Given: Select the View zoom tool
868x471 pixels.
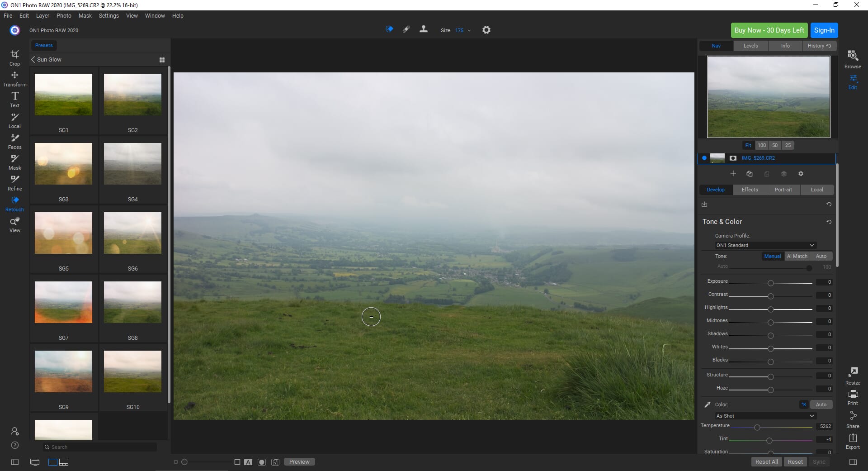Looking at the screenshot, I should click(x=14, y=224).
